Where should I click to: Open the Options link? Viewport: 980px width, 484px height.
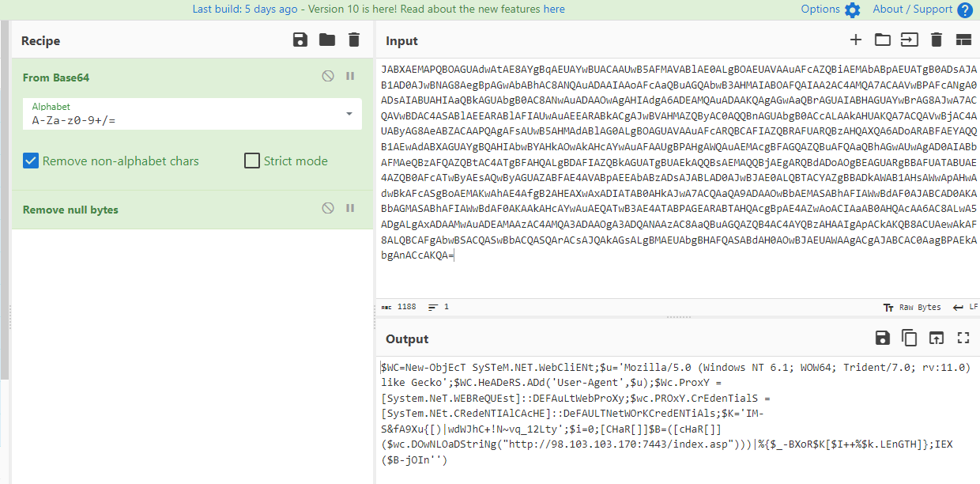coord(820,9)
